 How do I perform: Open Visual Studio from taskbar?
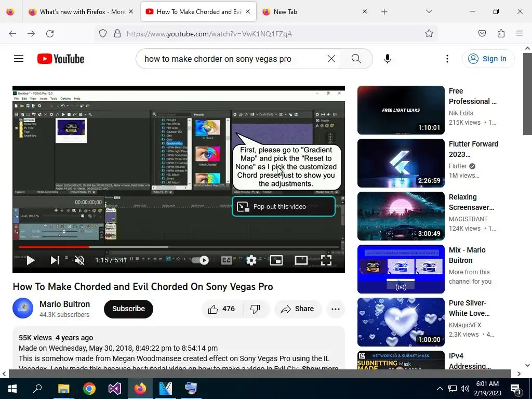pyautogui.click(x=115, y=389)
